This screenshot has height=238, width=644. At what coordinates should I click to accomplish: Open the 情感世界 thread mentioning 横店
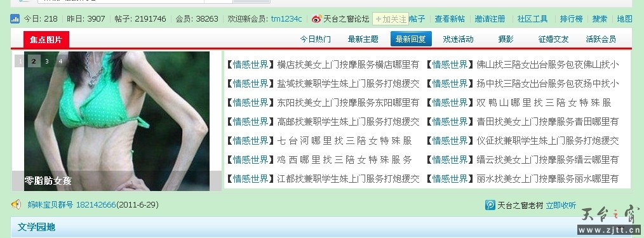click(x=348, y=65)
